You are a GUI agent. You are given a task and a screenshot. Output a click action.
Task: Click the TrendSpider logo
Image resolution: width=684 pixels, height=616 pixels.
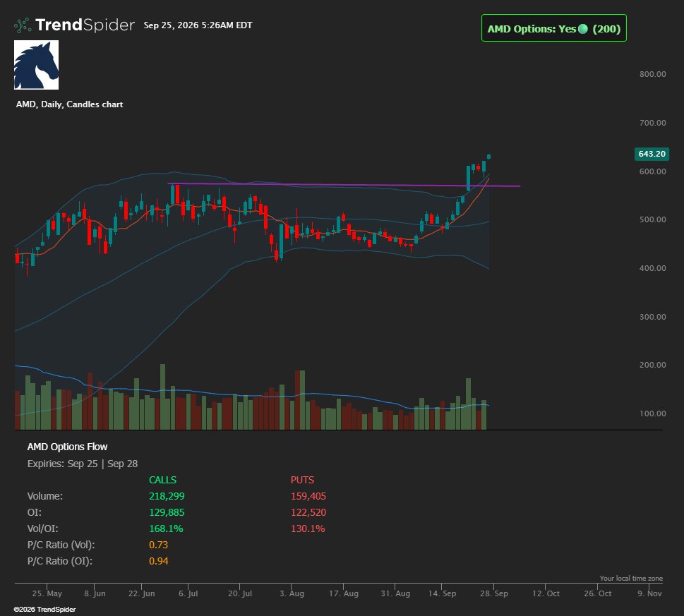pyautogui.click(x=74, y=25)
